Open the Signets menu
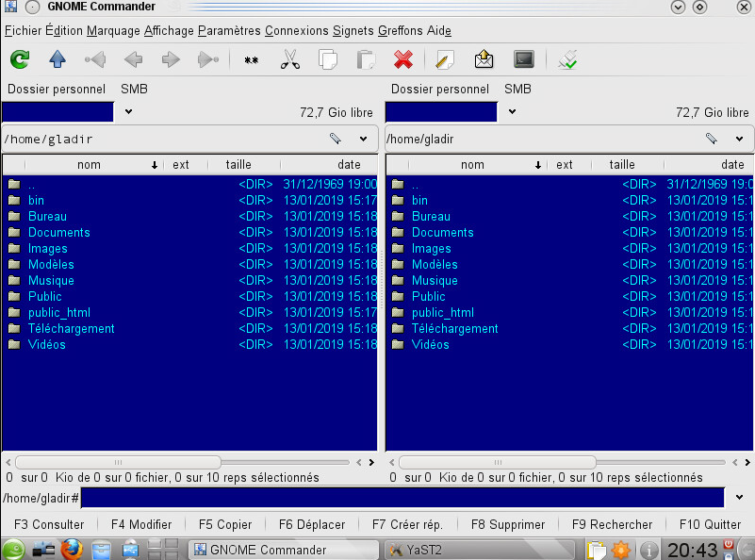 tap(353, 31)
